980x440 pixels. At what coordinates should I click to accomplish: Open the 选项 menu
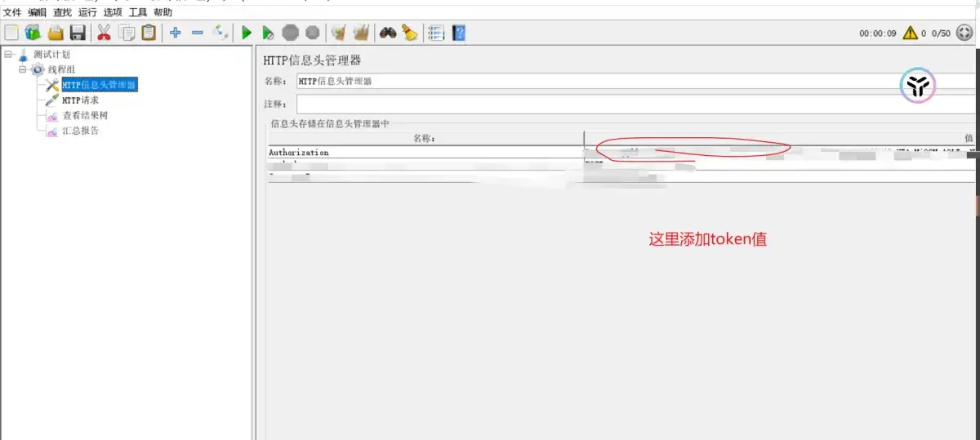[x=113, y=12]
